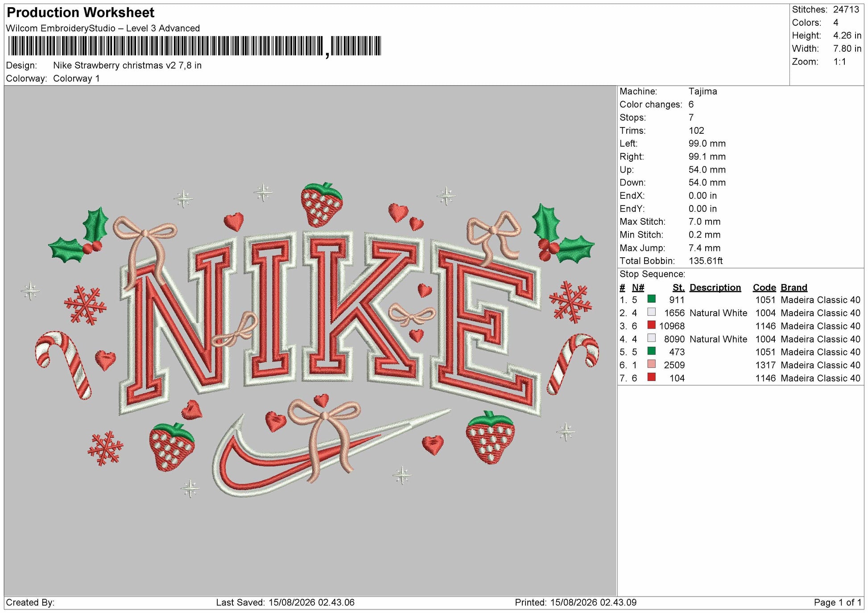This screenshot has width=868, height=613.
Task: Select the Trims value "102"
Action: point(696,131)
